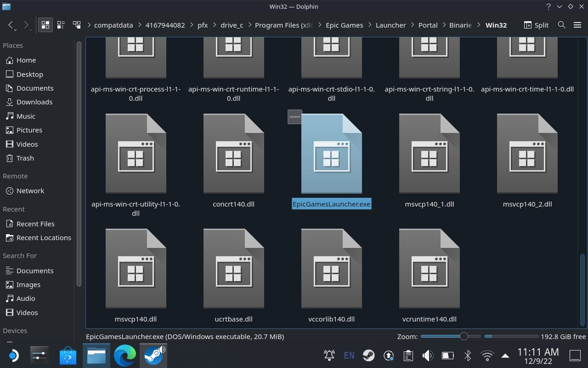
Task: Toggle Split view in Dolphin
Action: coord(536,25)
